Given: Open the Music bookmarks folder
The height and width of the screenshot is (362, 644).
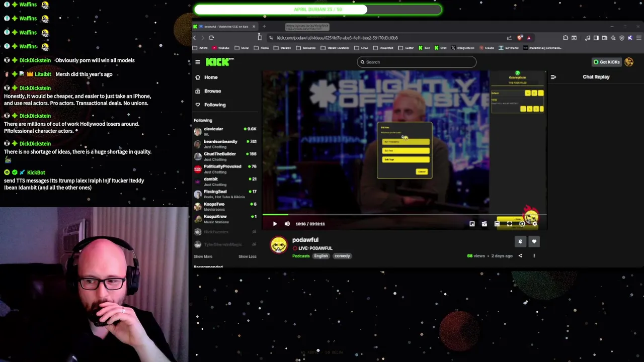Looking at the screenshot, I should point(242,48).
